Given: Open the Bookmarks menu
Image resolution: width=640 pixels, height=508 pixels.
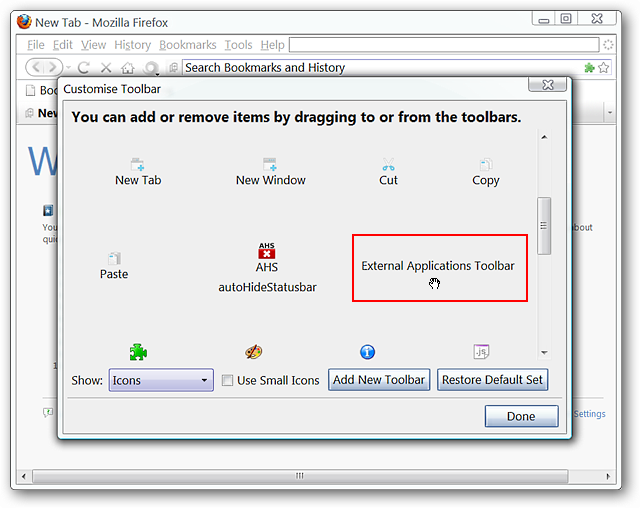Looking at the screenshot, I should tap(188, 44).
